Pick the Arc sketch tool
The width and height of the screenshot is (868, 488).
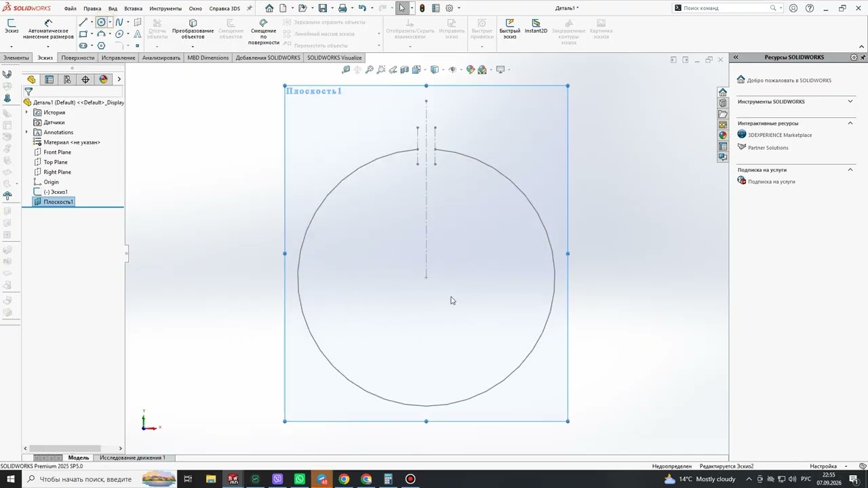(x=101, y=34)
